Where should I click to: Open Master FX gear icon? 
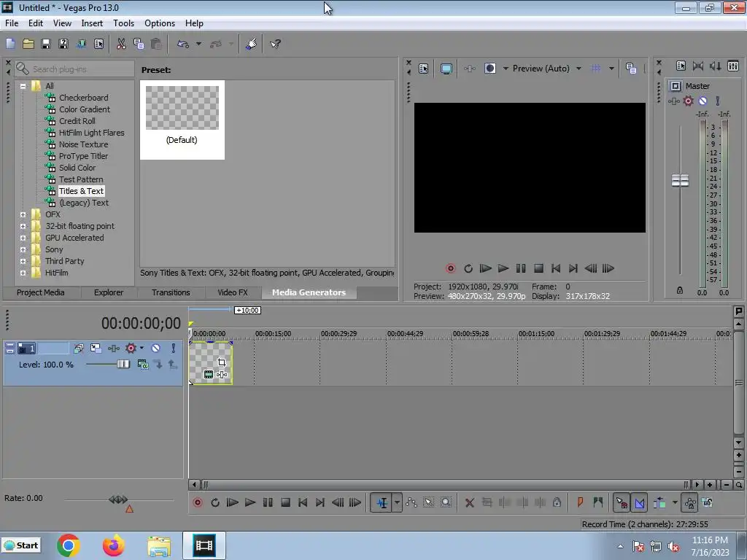688,101
